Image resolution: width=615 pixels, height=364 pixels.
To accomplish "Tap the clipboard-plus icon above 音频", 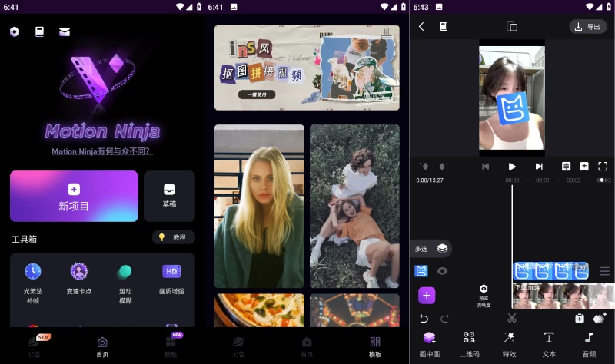I will coord(580,319).
